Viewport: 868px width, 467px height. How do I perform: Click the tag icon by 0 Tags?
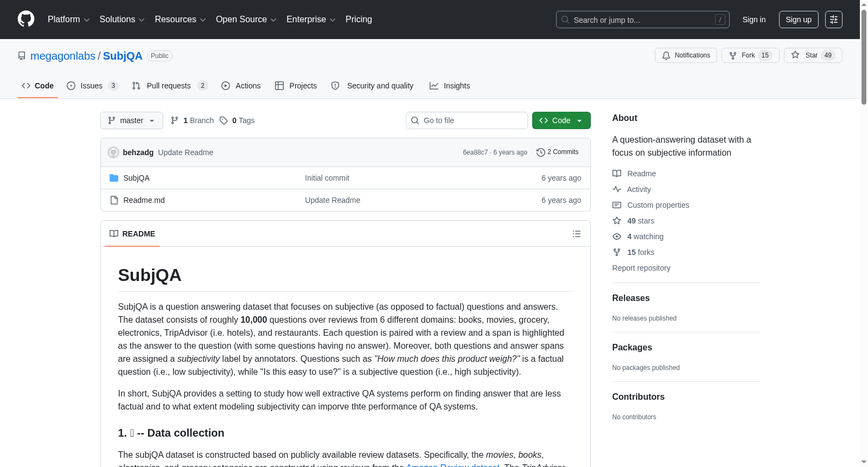pos(224,120)
